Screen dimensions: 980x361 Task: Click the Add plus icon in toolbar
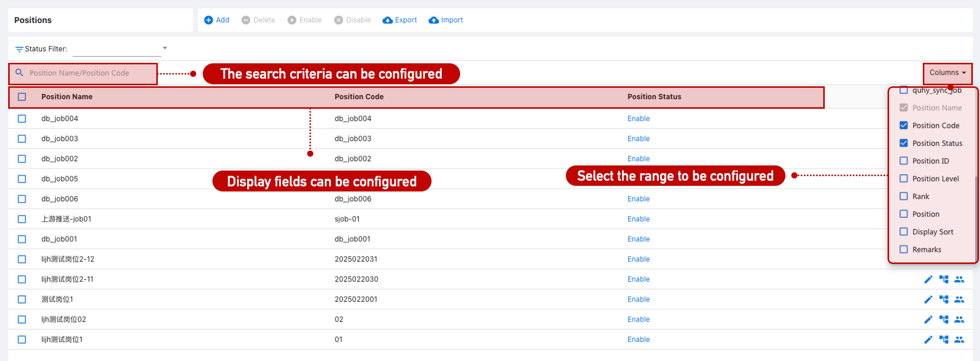(208, 20)
